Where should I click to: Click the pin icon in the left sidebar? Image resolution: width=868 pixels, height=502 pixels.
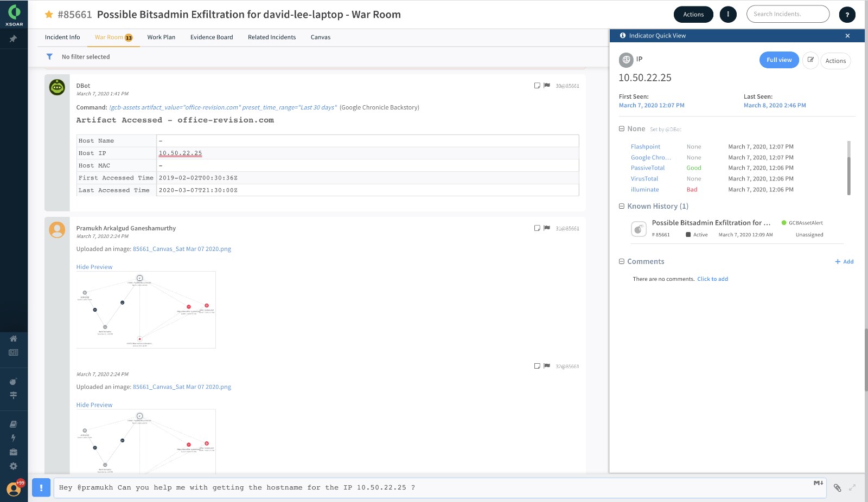13,39
